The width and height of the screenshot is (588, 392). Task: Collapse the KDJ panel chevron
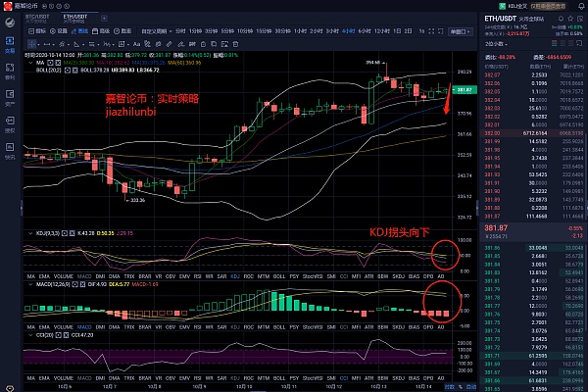(x=30, y=233)
